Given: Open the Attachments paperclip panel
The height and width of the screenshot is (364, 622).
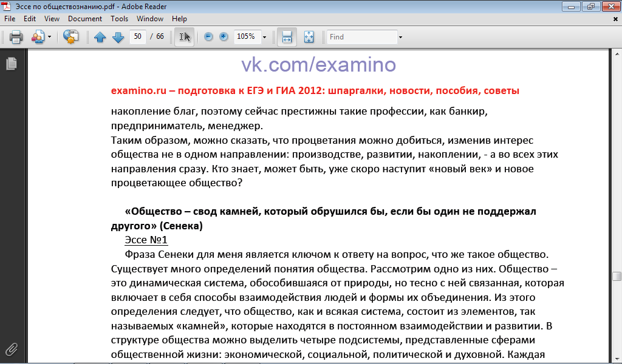Looking at the screenshot, I should (x=11, y=349).
